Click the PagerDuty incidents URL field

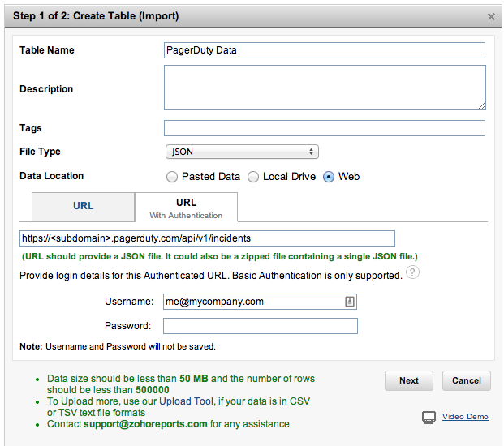[207, 238]
